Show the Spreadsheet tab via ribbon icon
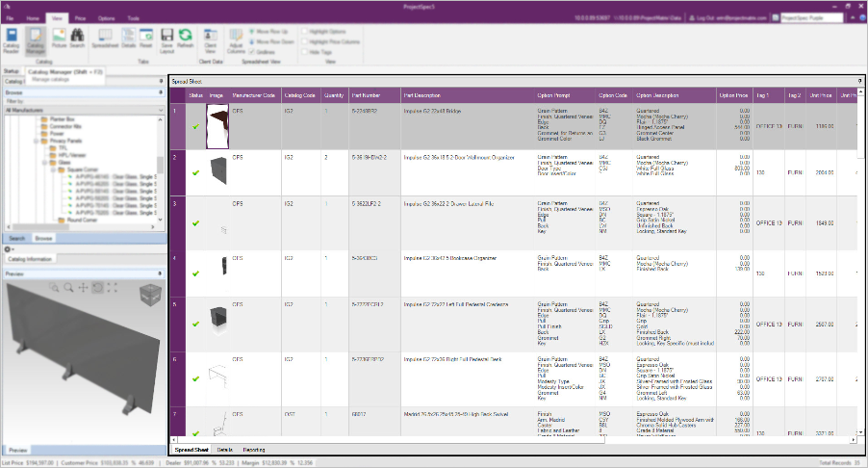This screenshot has height=468, width=868. pyautogui.click(x=105, y=39)
